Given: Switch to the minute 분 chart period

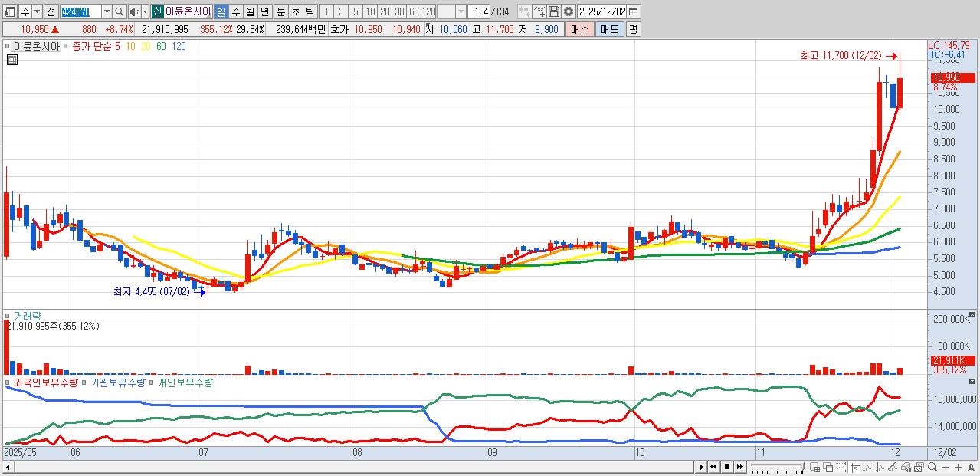Looking at the screenshot, I should [x=280, y=11].
